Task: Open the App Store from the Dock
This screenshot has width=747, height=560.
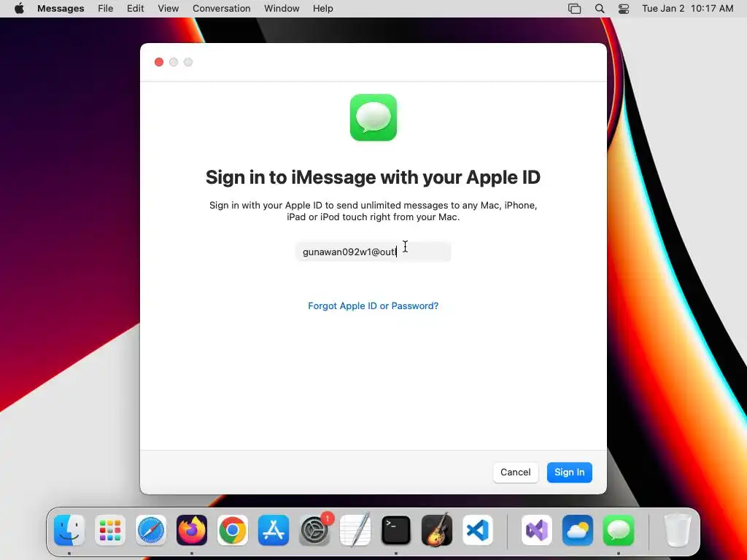Action: click(274, 530)
